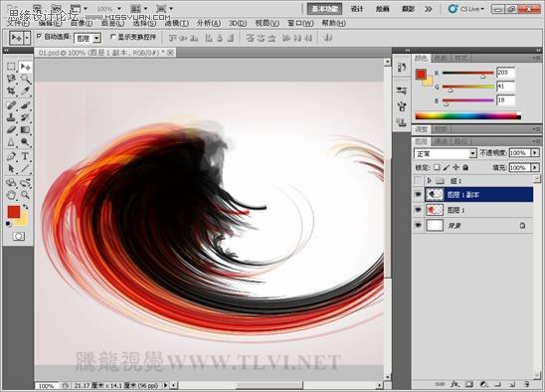Hide the 图层 1 layer

coord(418,210)
